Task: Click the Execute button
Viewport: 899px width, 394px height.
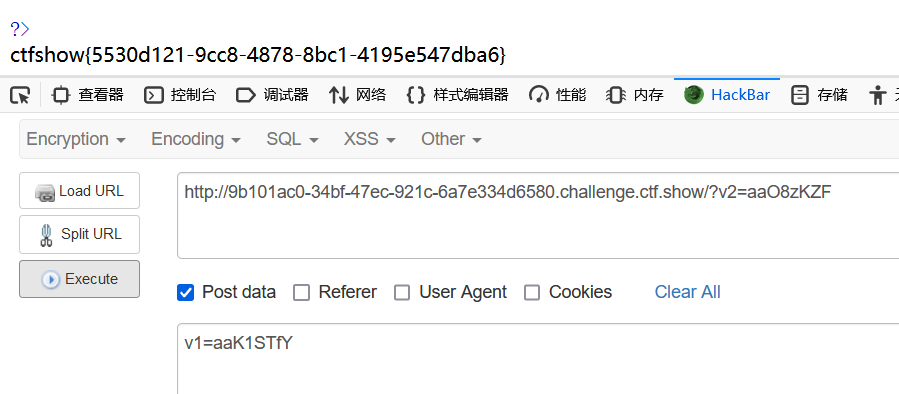Action: click(79, 279)
